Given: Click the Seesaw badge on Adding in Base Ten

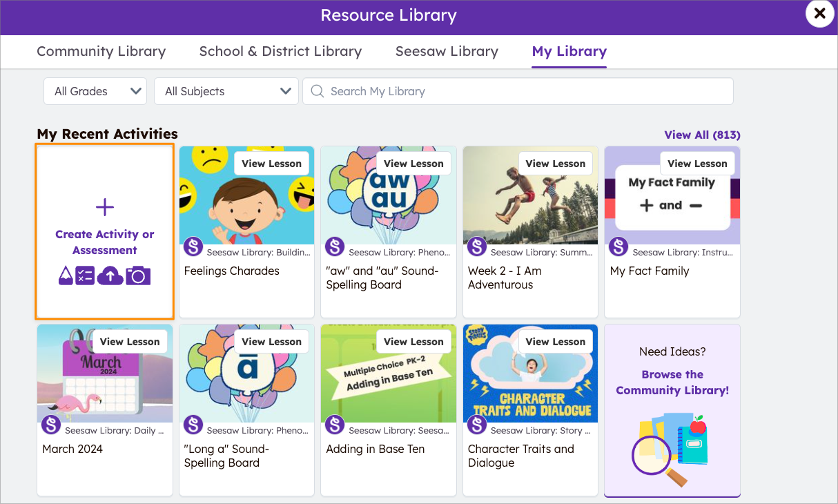Looking at the screenshot, I should 335,425.
